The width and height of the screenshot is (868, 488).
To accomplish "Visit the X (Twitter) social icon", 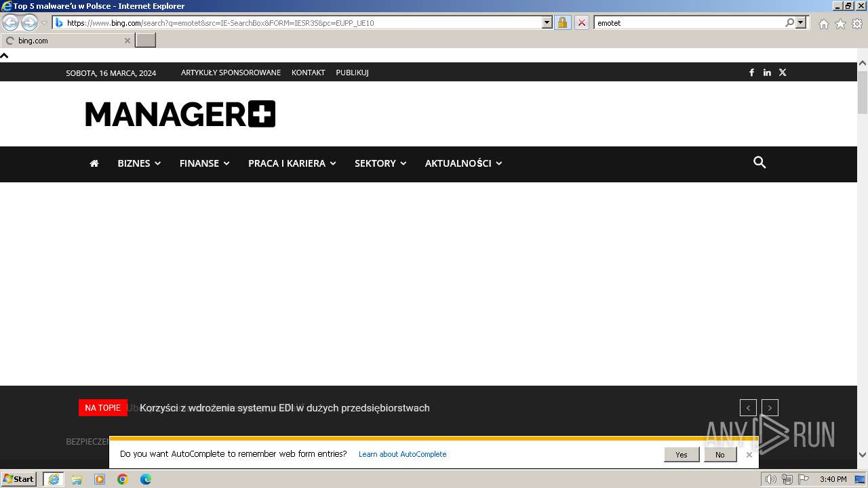I will [783, 73].
